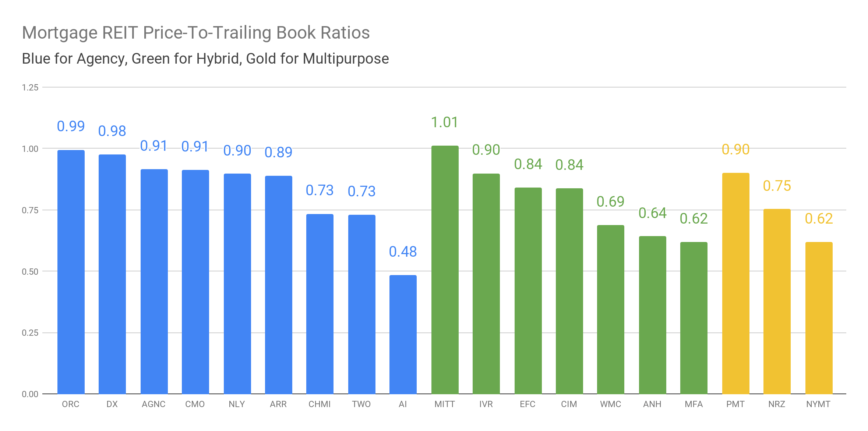
Task: Select the blue AGNC bar
Action: pos(154,281)
